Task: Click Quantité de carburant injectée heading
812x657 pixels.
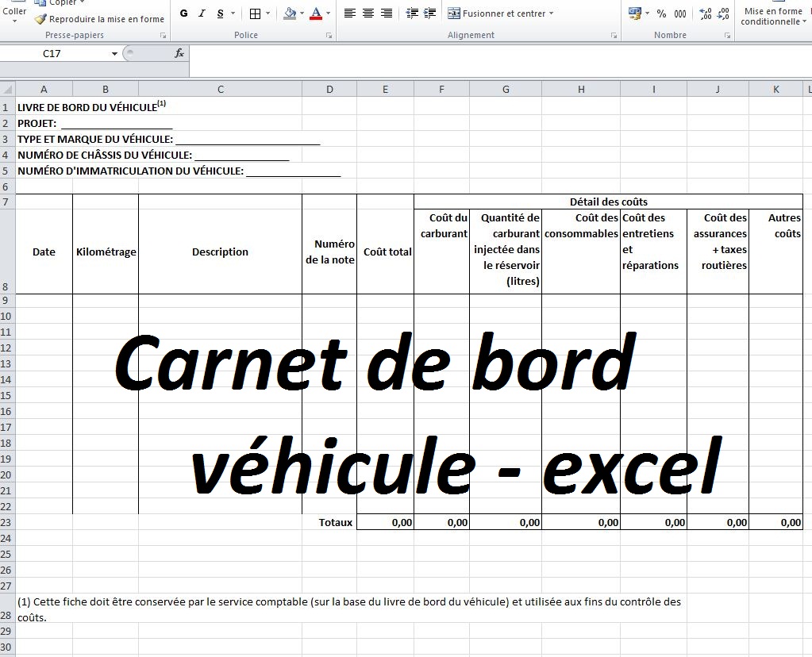Action: 506,252
